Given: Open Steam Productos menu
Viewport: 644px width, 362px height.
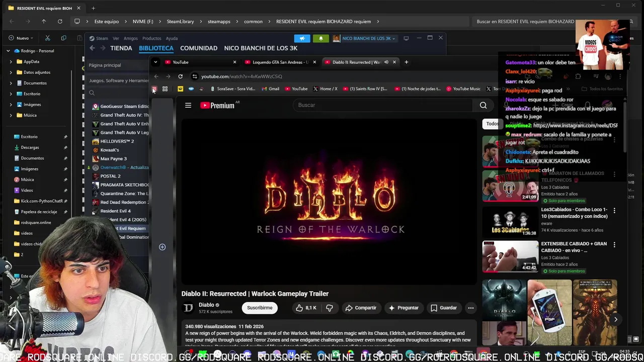Looking at the screenshot, I should click(x=151, y=38).
